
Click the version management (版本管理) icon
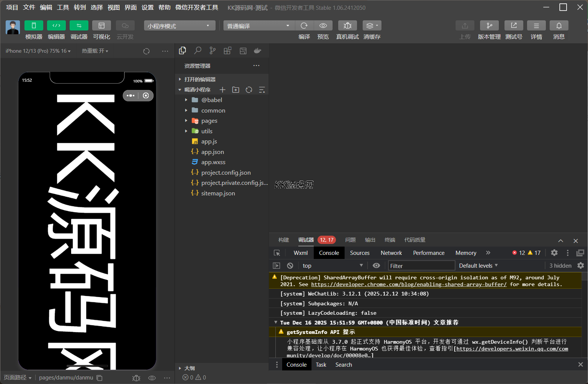pyautogui.click(x=489, y=26)
